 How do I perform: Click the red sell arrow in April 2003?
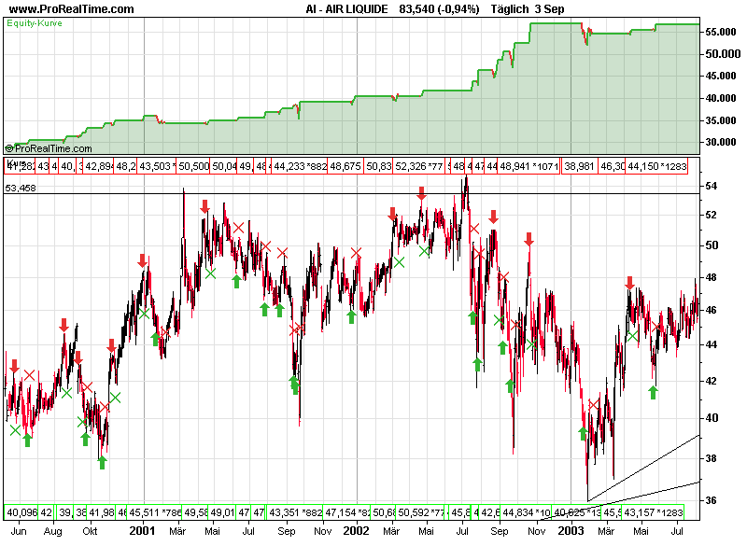[x=629, y=283]
